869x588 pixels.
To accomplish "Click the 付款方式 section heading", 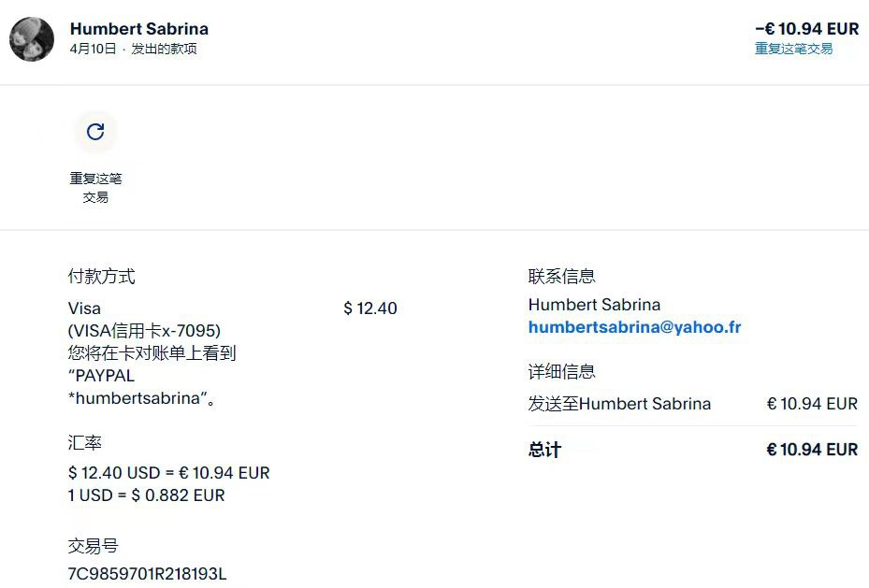I will point(101,277).
